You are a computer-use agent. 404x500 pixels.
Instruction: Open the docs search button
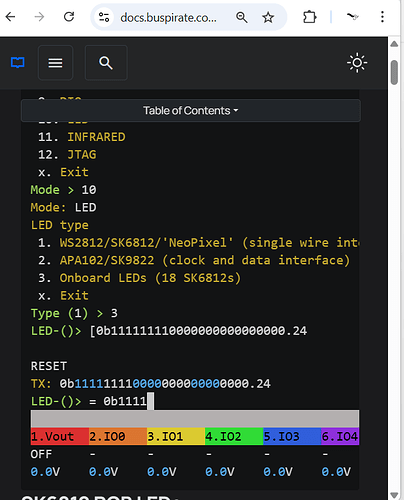coord(106,63)
